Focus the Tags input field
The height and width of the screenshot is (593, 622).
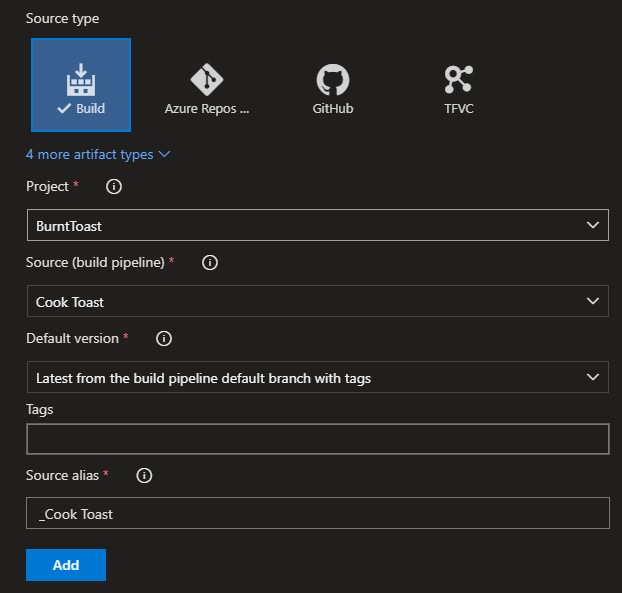[x=318, y=439]
